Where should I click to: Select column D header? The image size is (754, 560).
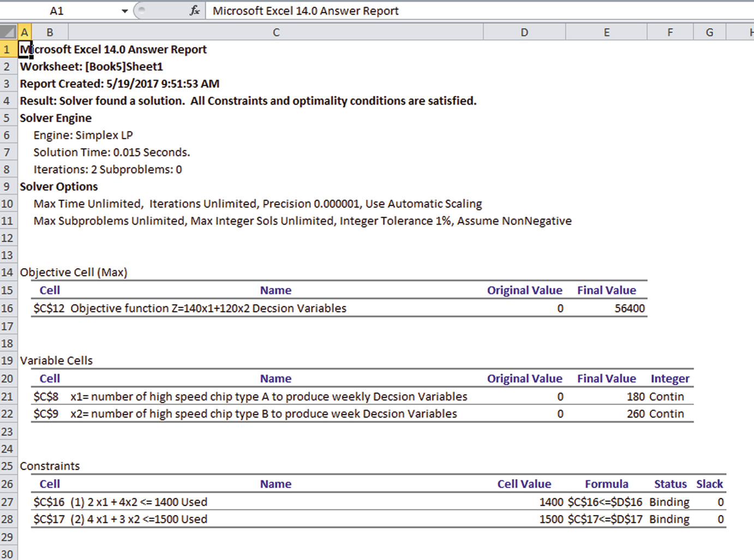click(524, 32)
